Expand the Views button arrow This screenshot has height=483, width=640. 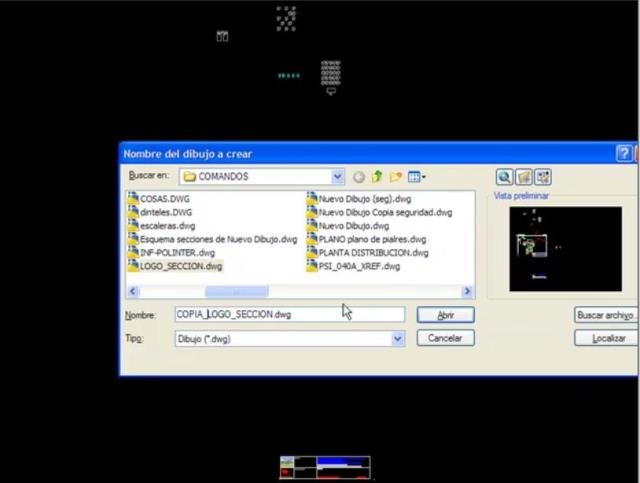click(423, 177)
